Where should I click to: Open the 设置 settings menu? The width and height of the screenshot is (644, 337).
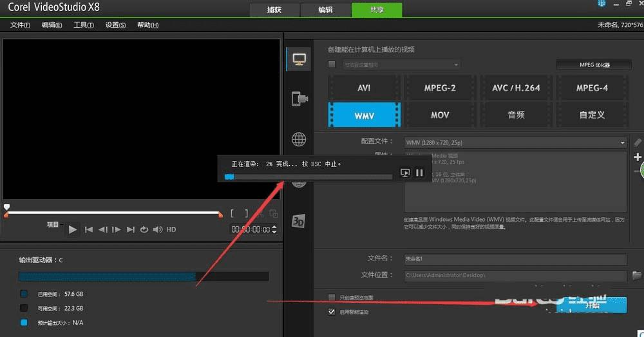pos(115,25)
